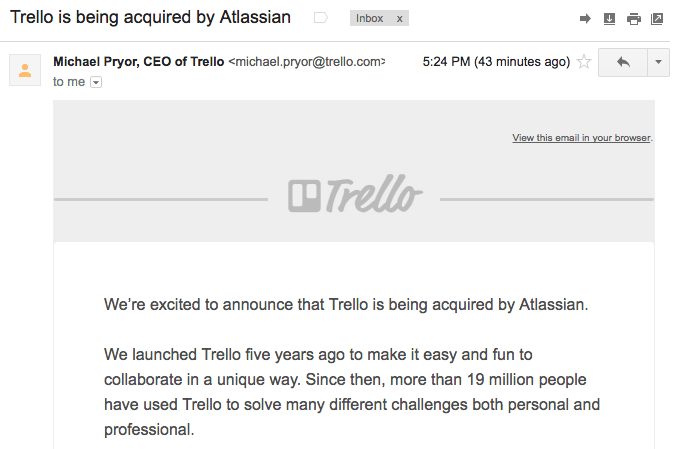Open the More options dropdown beside reply

pyautogui.click(x=658, y=62)
